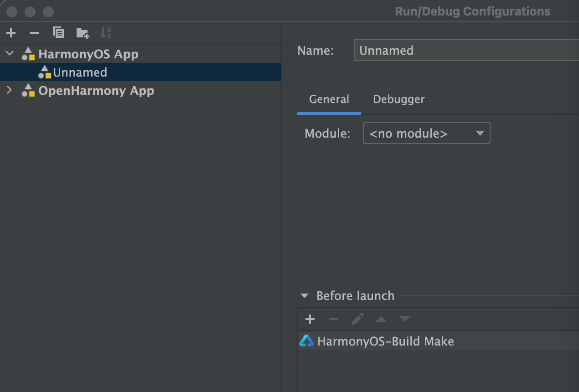
Task: Move Before launch task up
Action: [381, 319]
